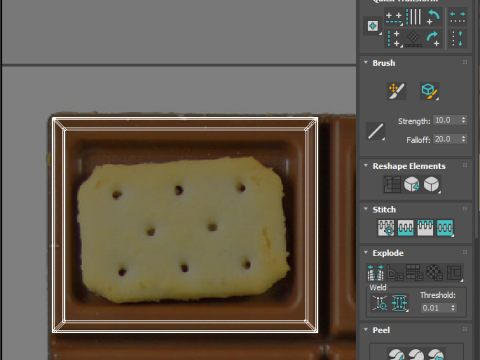Click the Stitch rollout title
480x360 pixels.
click(384, 210)
